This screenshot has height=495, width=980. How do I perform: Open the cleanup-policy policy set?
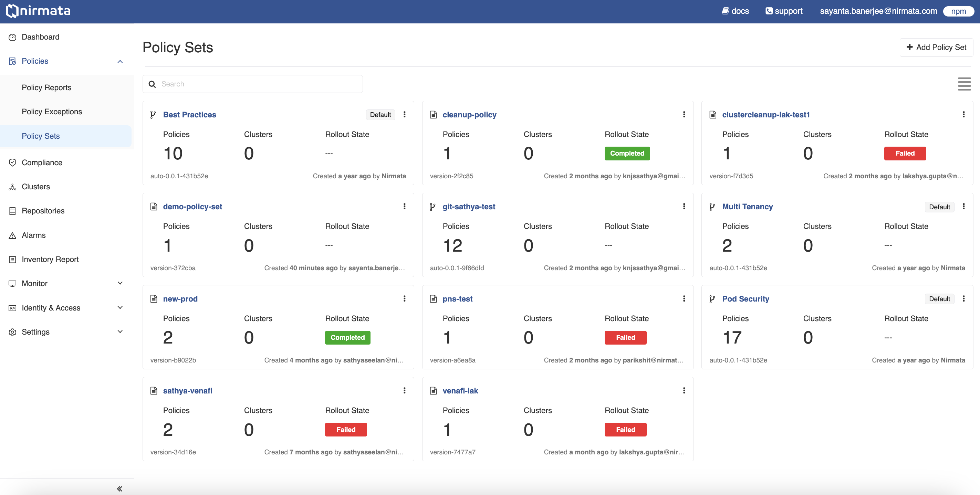469,115
